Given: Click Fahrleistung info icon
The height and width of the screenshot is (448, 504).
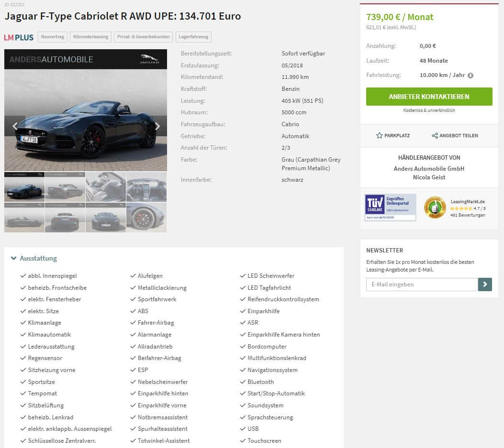Looking at the screenshot, I should coord(470,76).
